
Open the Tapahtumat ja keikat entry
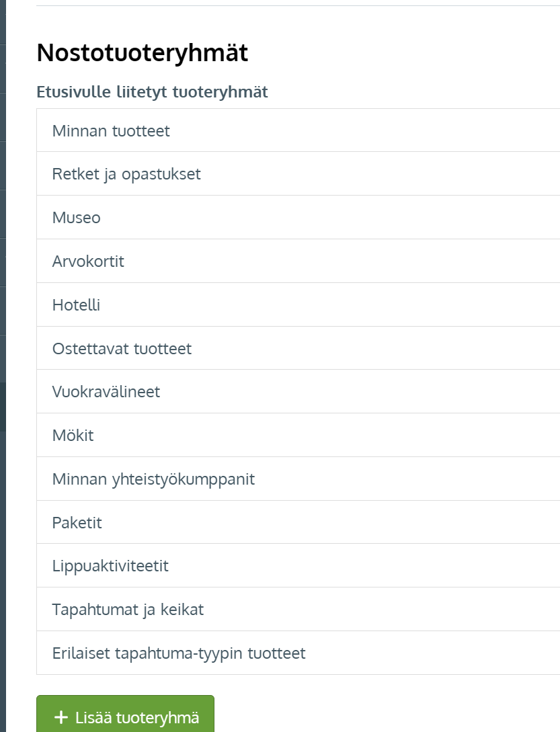click(x=298, y=609)
